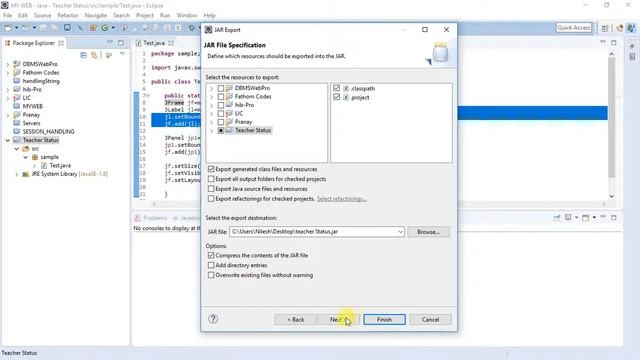Check the hib-Pro project checkbox in the dialog
640x360 pixels.
tap(221, 105)
